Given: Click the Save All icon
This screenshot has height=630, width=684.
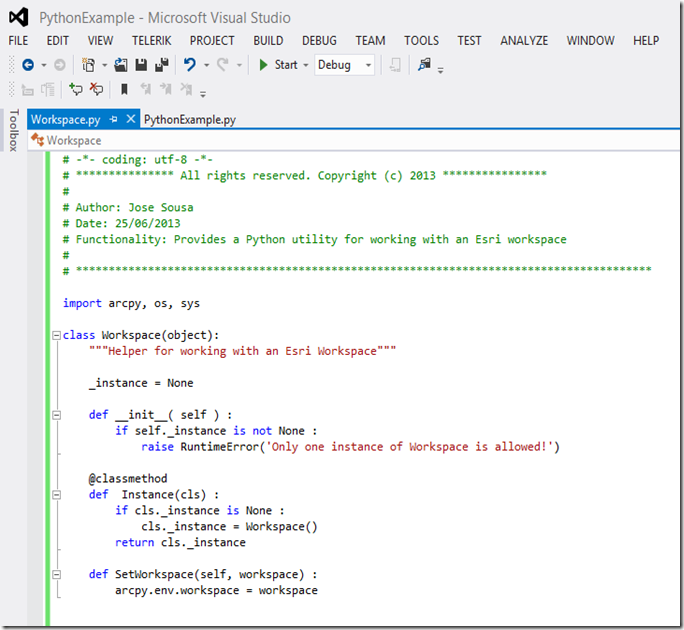Looking at the screenshot, I should pyautogui.click(x=162, y=65).
